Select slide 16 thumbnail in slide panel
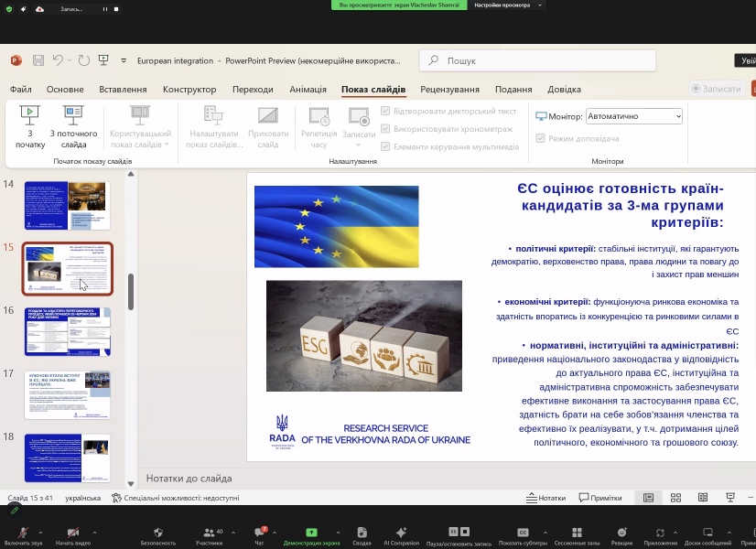Image resolution: width=756 pixels, height=549 pixels. (x=67, y=331)
